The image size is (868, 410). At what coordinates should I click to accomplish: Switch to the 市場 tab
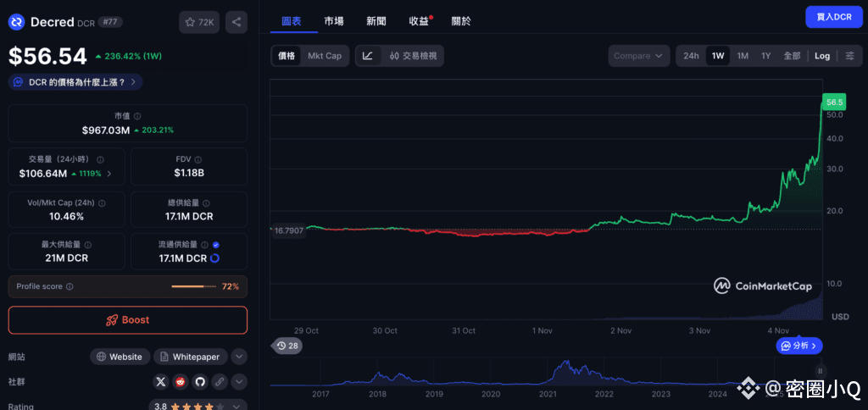pyautogui.click(x=334, y=20)
